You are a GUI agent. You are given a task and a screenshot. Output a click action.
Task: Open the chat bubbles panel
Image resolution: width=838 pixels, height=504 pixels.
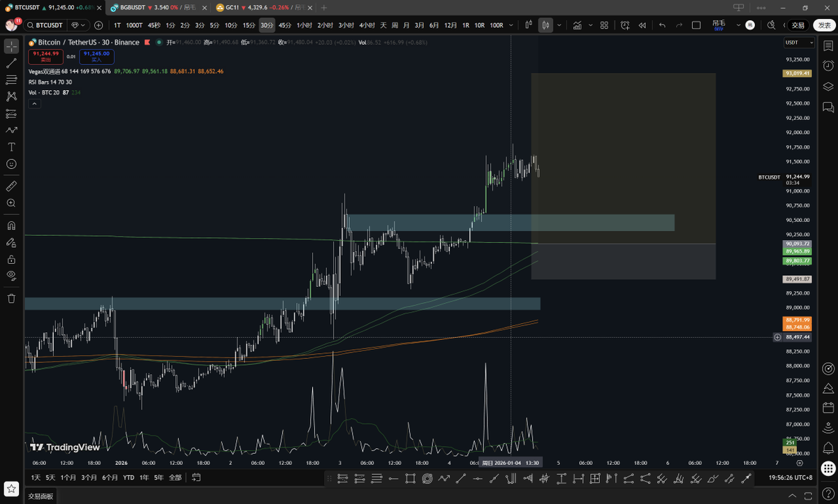pyautogui.click(x=828, y=108)
